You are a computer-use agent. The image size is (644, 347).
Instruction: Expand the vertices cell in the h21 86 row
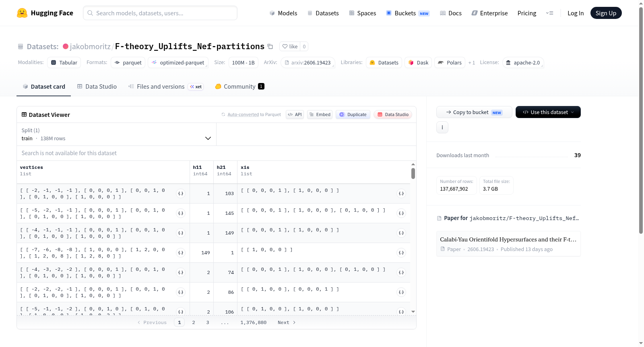(x=181, y=292)
